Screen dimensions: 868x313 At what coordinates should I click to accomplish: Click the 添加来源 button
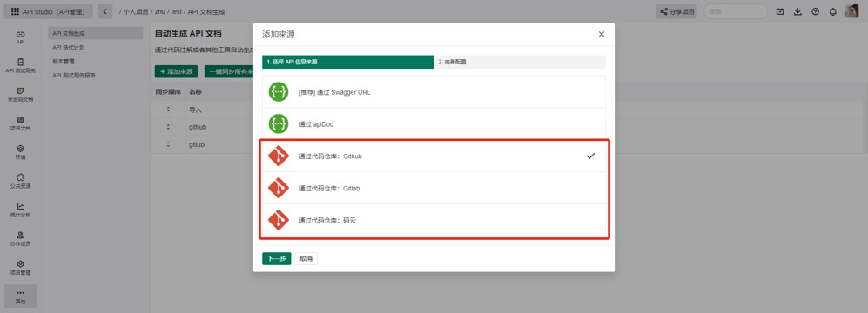176,71
